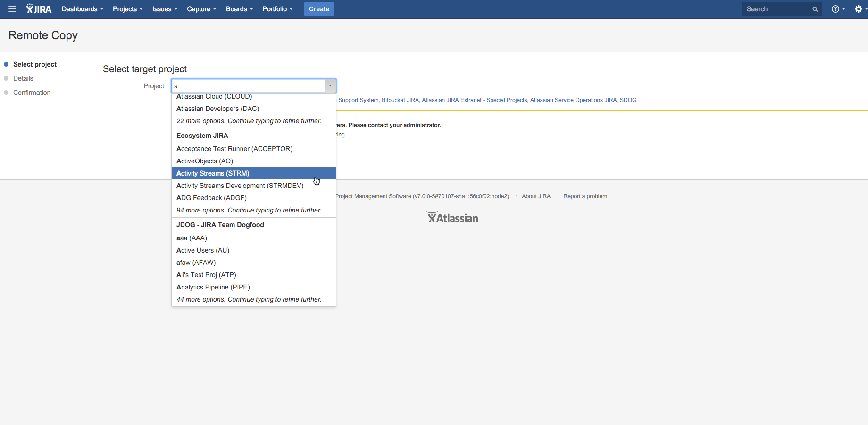This screenshot has height=425, width=868.
Task: Open the hamburger sidebar menu icon
Action: [x=12, y=9]
